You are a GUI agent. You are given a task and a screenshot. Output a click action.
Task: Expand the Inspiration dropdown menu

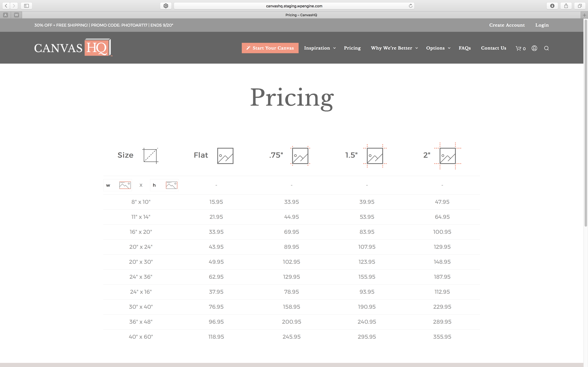pos(320,48)
